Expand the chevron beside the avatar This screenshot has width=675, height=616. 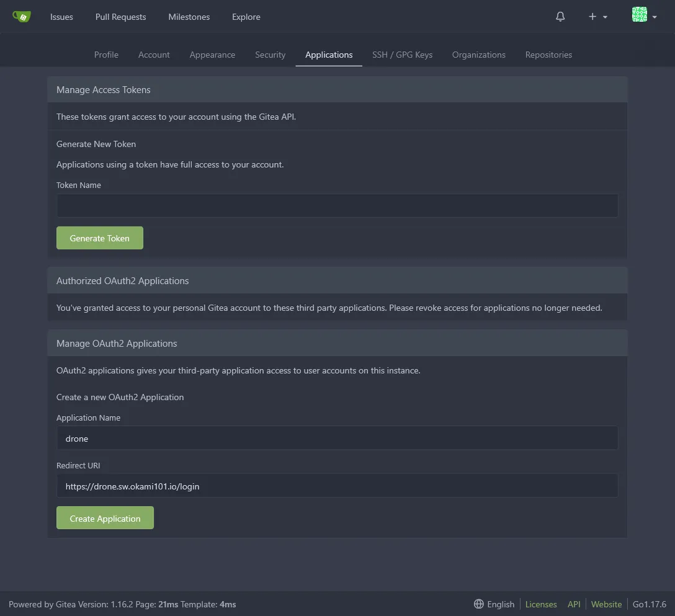[x=653, y=17]
